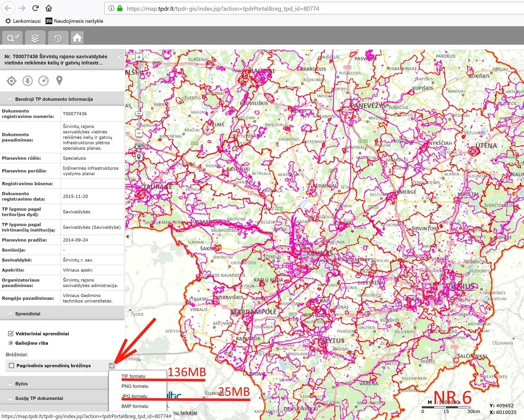Click the Inžinerinės infrastruktūros vystymo planai value
Screen dimensions: 524x420
[91, 171]
